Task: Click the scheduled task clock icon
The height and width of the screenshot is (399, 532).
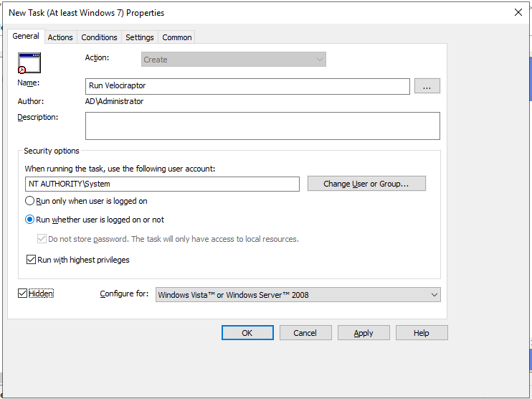Action: click(x=29, y=63)
